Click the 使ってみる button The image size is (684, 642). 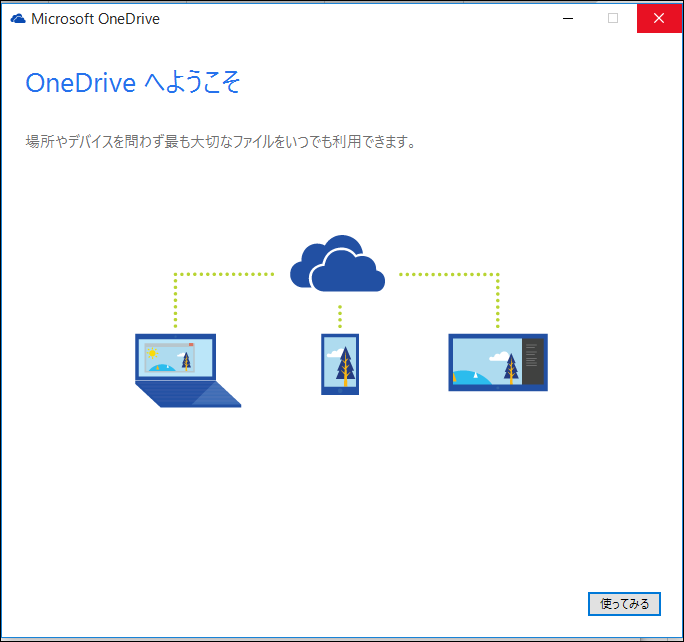(624, 604)
